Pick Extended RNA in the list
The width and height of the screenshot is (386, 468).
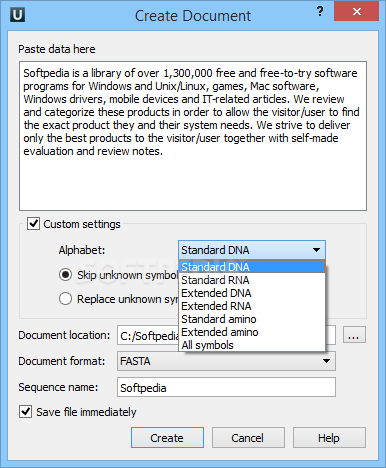click(x=252, y=306)
